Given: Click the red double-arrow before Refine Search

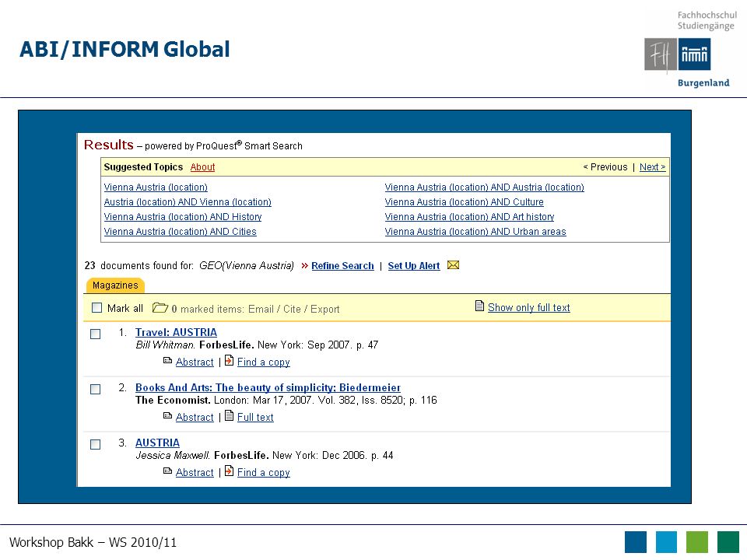Looking at the screenshot, I should coord(304,266).
